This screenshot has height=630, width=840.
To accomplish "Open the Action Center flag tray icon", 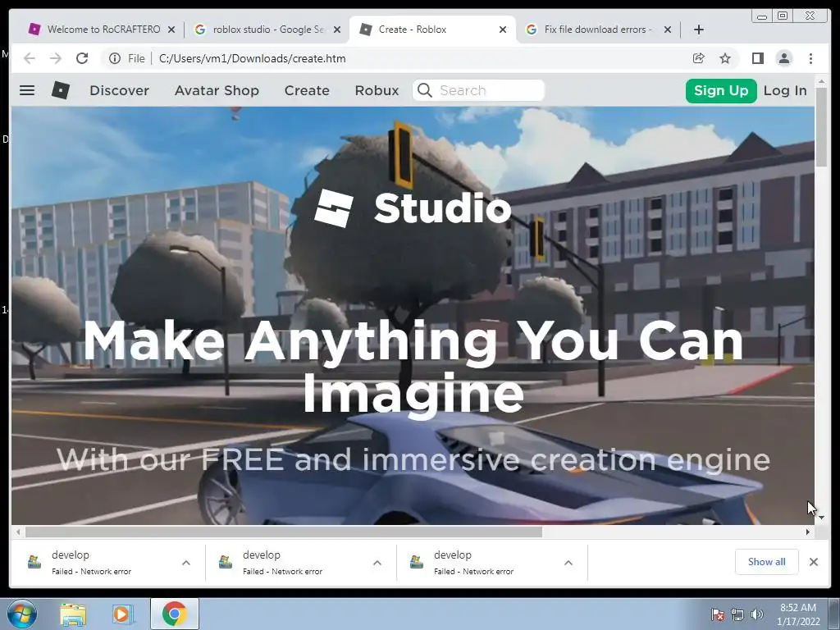I will pos(717,614).
